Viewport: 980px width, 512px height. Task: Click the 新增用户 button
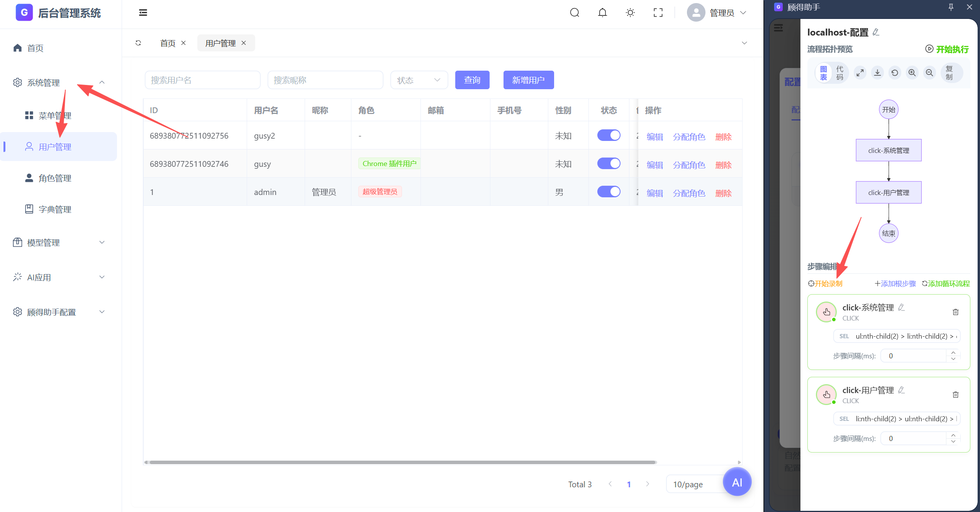point(528,80)
